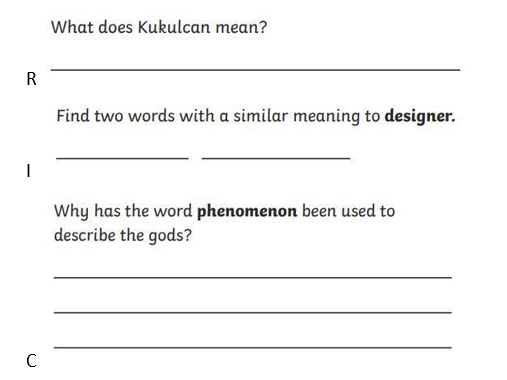Click the third answer line beside letter C
Screen dimensions: 507x380
pyautogui.click(x=253, y=348)
